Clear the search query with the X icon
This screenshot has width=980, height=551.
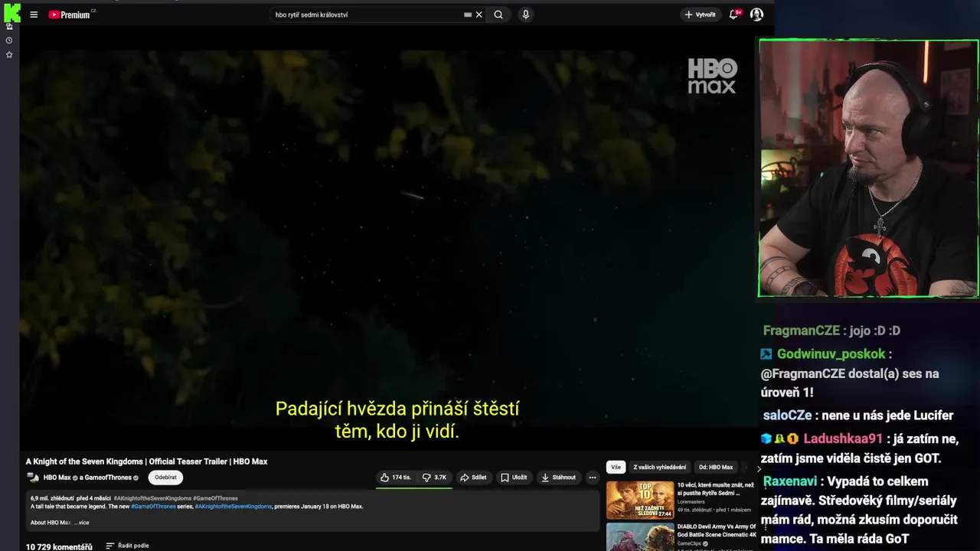479,15
